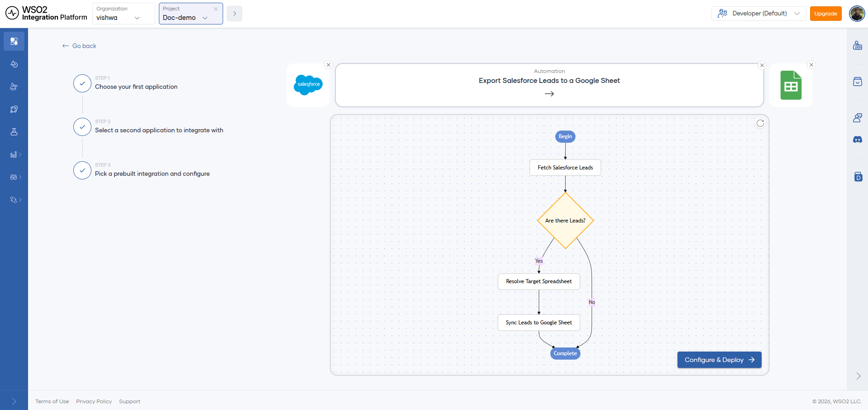Close the Automation integration card
The height and width of the screenshot is (410, 868).
(762, 65)
